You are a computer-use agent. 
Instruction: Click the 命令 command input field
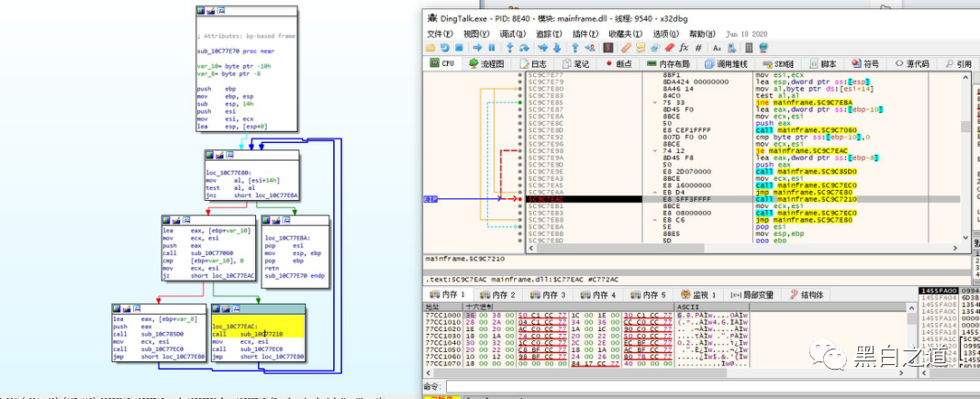coord(712,387)
